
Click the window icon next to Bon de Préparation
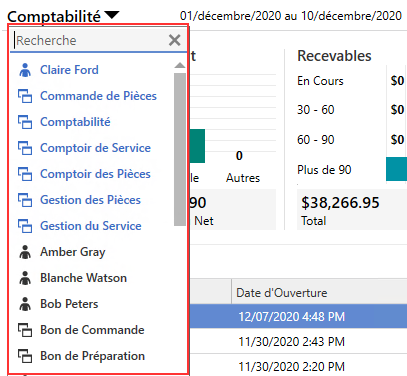pyautogui.click(x=25, y=356)
